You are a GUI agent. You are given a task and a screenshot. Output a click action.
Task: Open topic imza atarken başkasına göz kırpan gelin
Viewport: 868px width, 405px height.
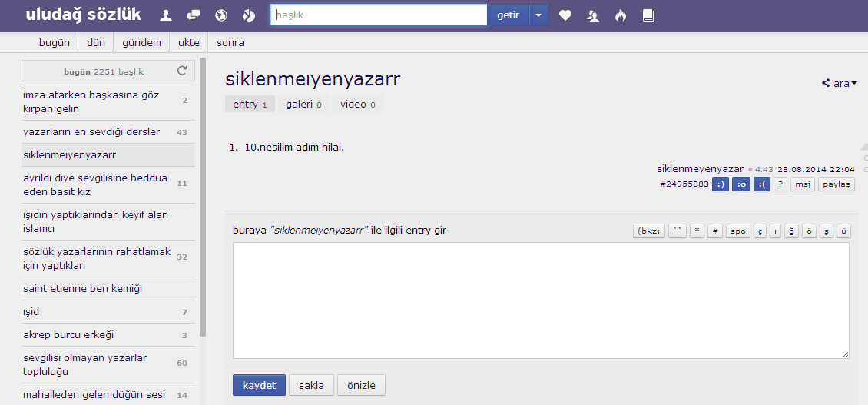pos(108,102)
